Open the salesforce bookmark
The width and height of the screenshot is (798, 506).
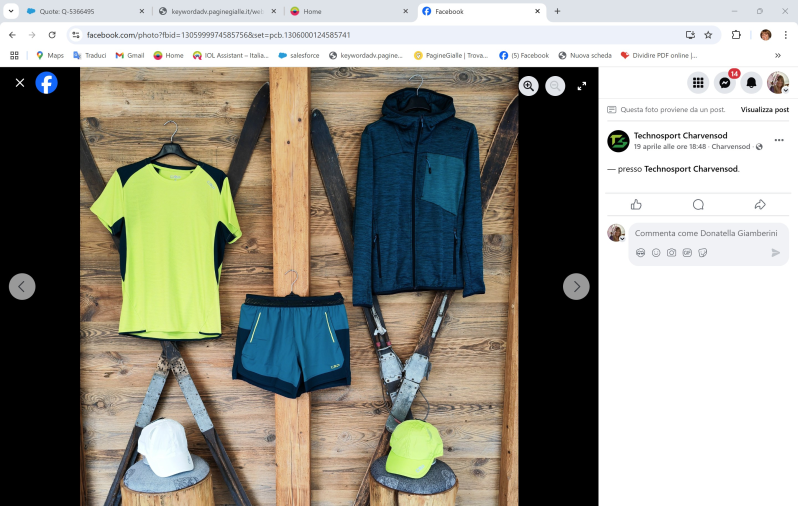pyautogui.click(x=299, y=55)
